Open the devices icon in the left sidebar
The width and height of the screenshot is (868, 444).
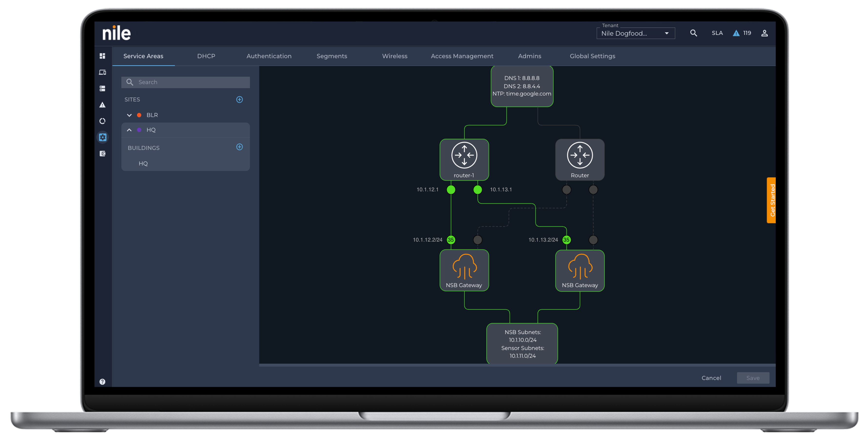(103, 72)
